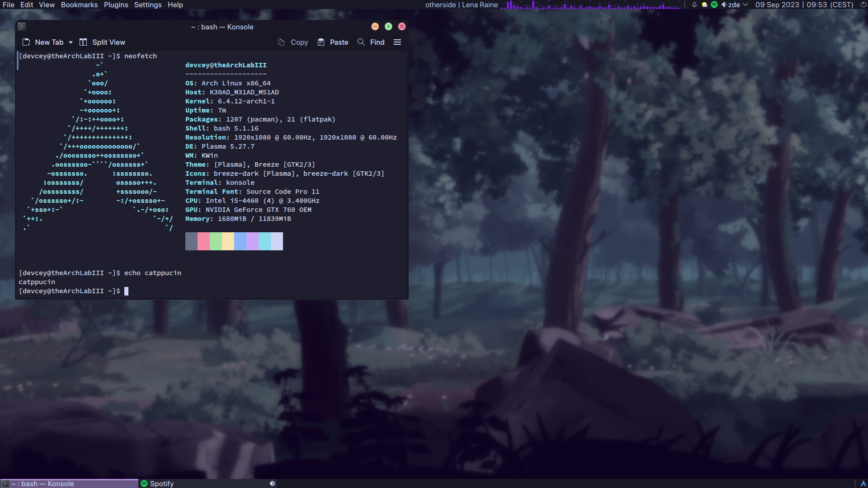Image resolution: width=868 pixels, height=488 pixels.
Task: Click the pink color block in neofetch palette
Action: pos(203,241)
